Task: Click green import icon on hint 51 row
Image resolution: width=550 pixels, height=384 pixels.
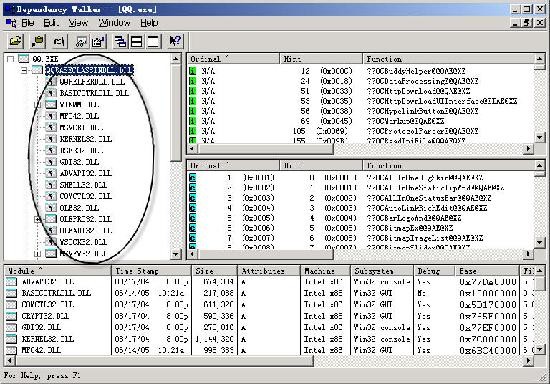Action: tap(192, 91)
